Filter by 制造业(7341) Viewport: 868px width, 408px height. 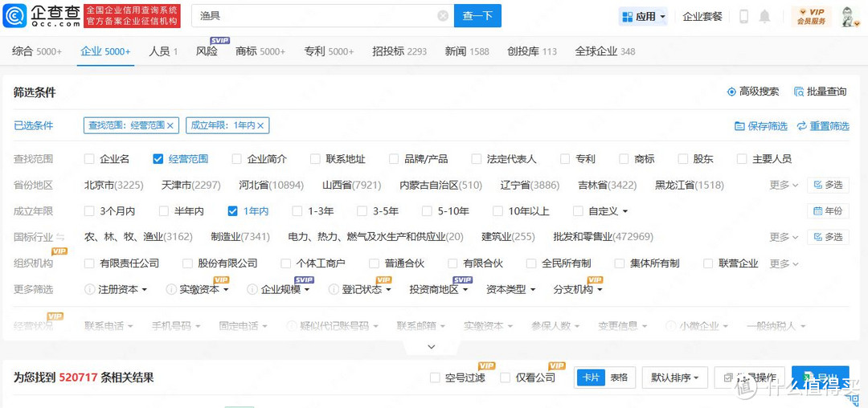(x=240, y=237)
